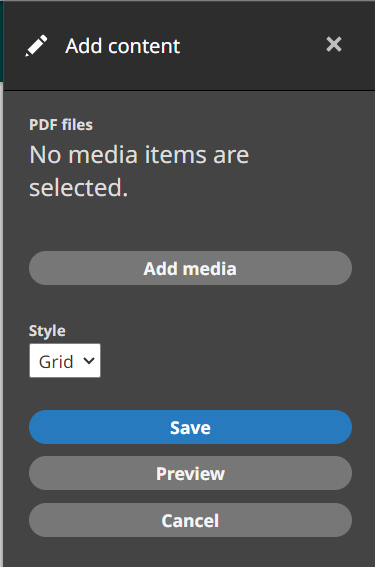Select the word Grid in the Style box

coord(56,362)
